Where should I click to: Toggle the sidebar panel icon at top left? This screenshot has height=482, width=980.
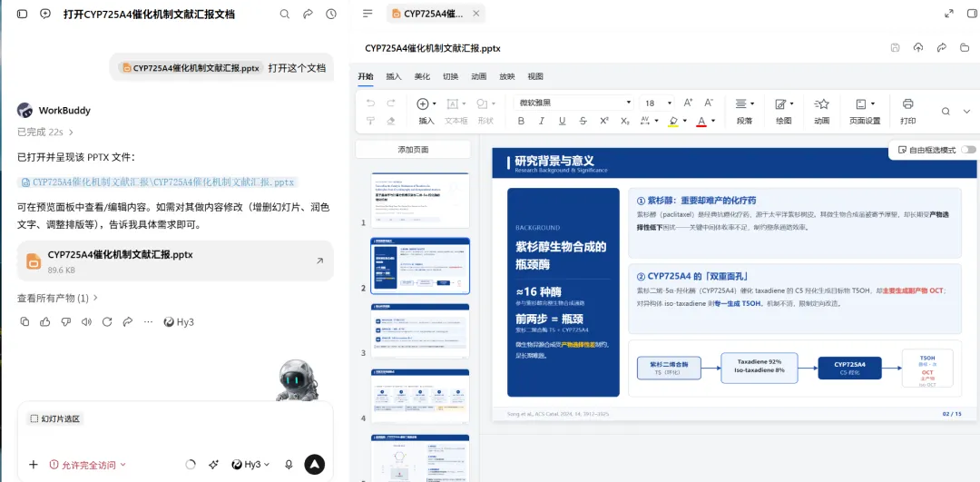pyautogui.click(x=22, y=14)
